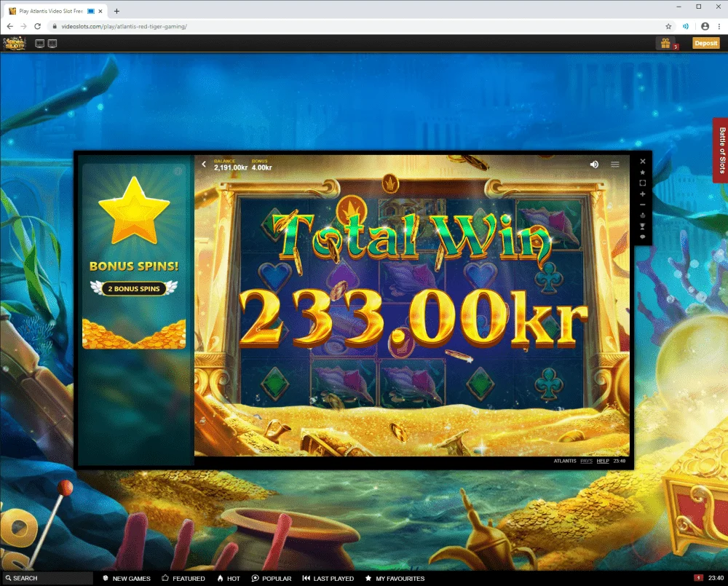Open the Featured menu item
Screen dimensions: 728x586
tap(183, 579)
